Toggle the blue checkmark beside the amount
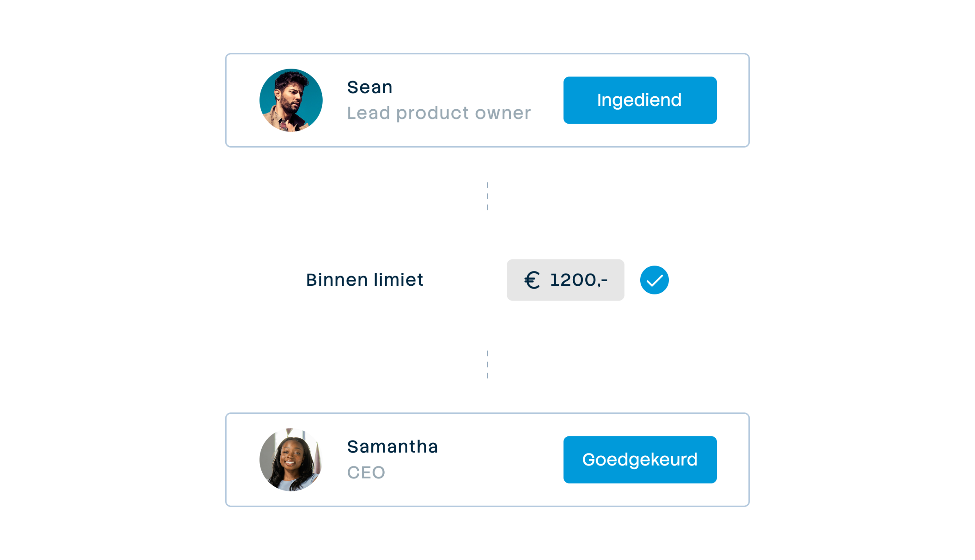The image size is (975, 560). point(654,280)
